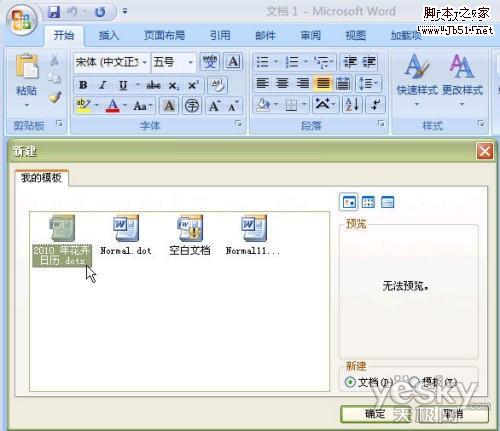Center the paragraph text
The width and height of the screenshot is (500, 431).
point(282,83)
